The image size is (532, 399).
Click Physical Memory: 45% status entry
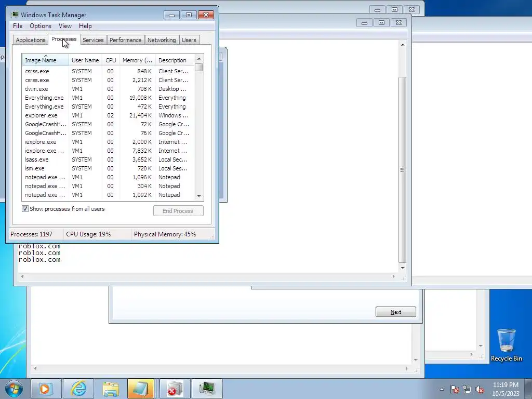(165, 234)
